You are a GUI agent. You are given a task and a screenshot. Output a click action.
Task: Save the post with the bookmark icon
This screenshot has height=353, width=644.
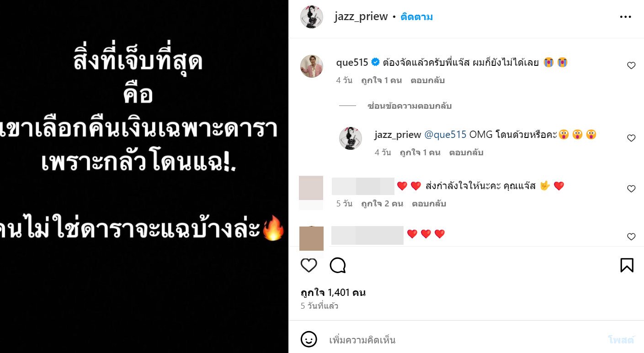point(627,265)
